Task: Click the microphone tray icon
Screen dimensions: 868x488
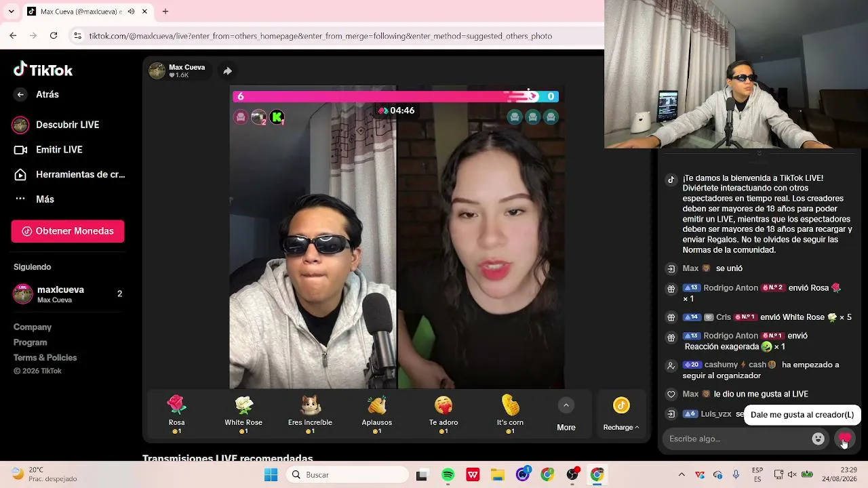Action: tap(736, 474)
